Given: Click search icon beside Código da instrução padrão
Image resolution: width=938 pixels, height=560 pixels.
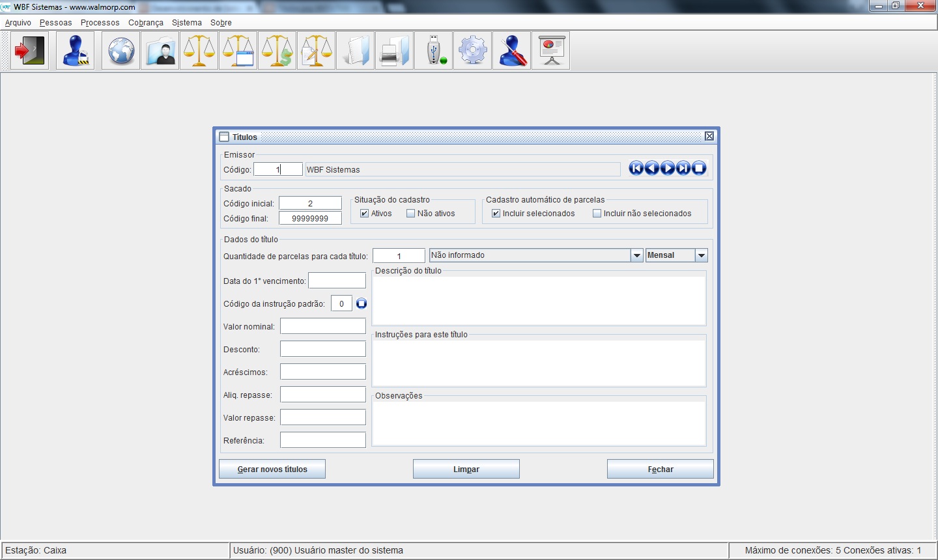Looking at the screenshot, I should click(x=362, y=303).
